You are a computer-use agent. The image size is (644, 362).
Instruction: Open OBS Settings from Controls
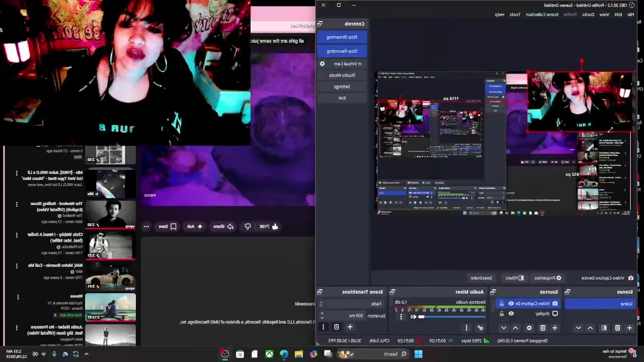342,86
